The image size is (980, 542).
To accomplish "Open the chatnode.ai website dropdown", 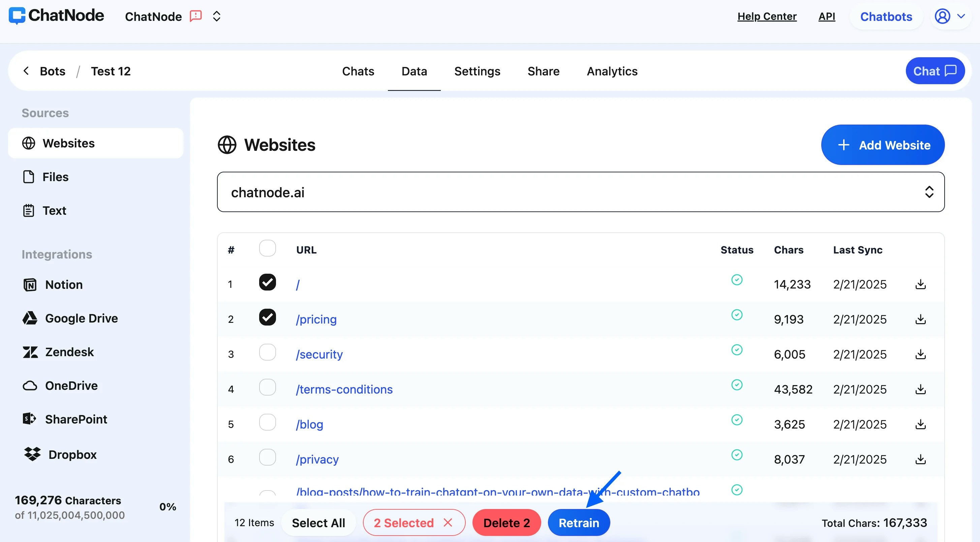I will (580, 192).
